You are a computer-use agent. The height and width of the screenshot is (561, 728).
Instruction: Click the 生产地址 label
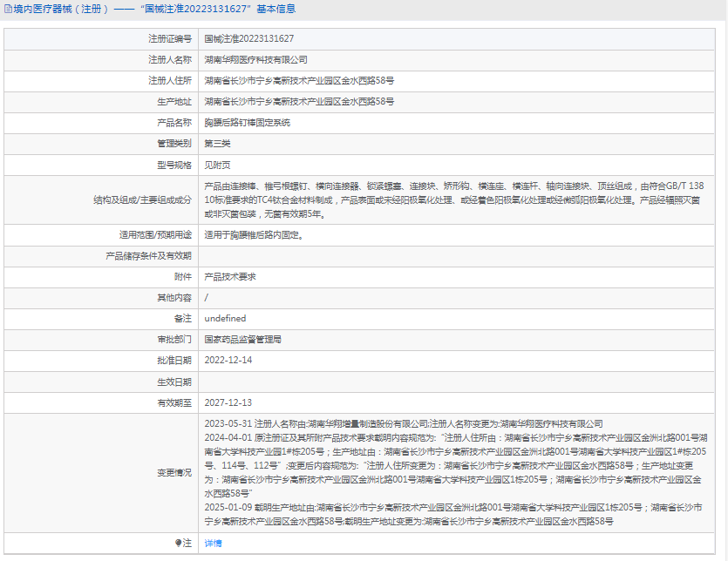coord(174,101)
